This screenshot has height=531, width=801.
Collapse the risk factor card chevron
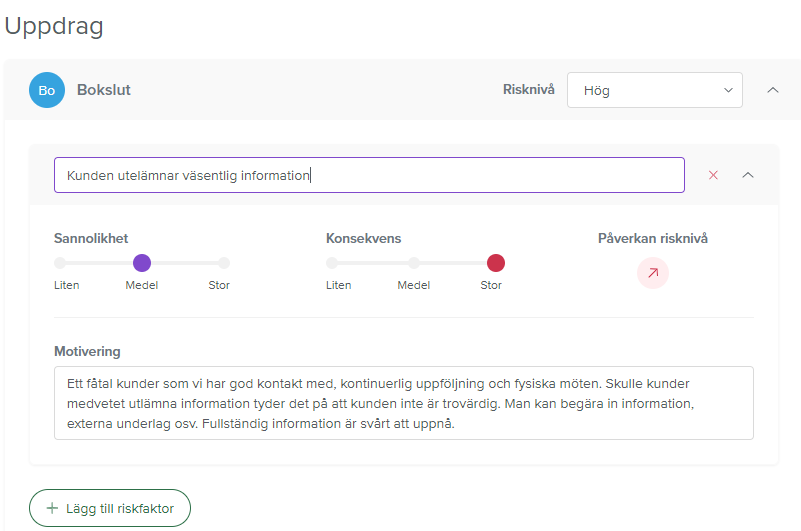(x=748, y=175)
